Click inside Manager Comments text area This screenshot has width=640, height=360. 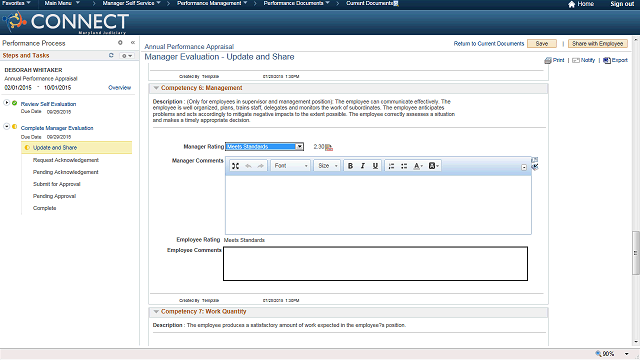(x=378, y=205)
